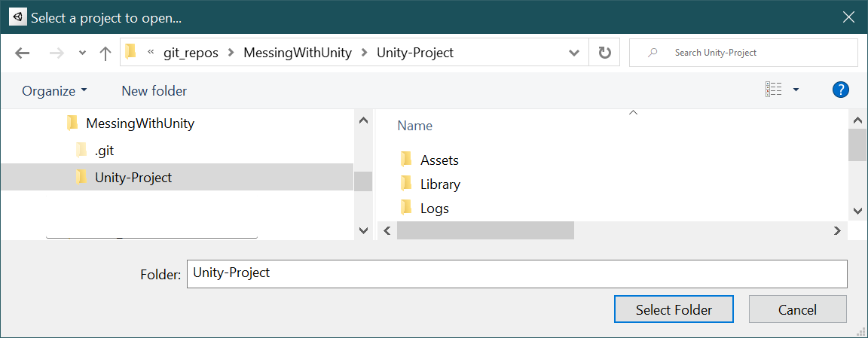868x338 pixels.
Task: Open the Organize menu
Action: pyautogui.click(x=55, y=91)
